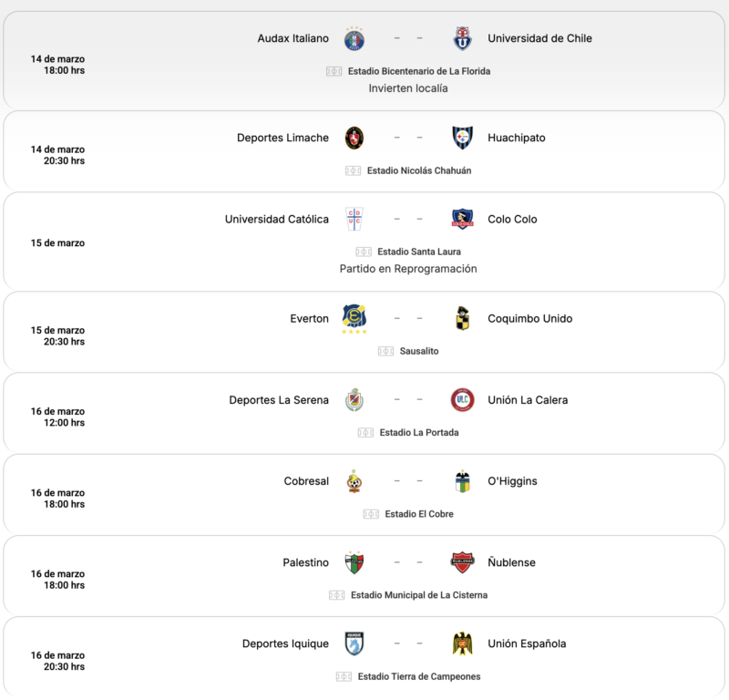Click the Unión La Calera crest

click(463, 400)
